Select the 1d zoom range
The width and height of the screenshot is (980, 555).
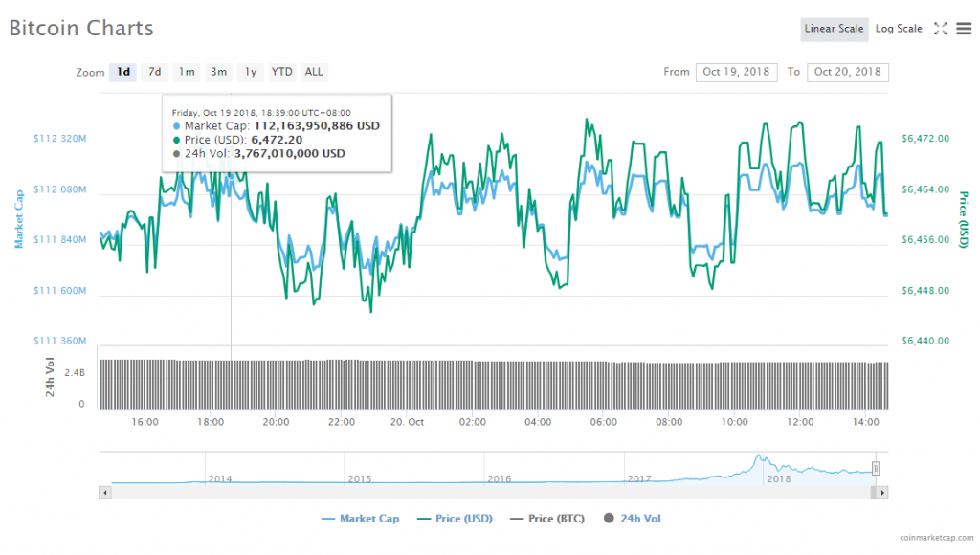coord(122,72)
